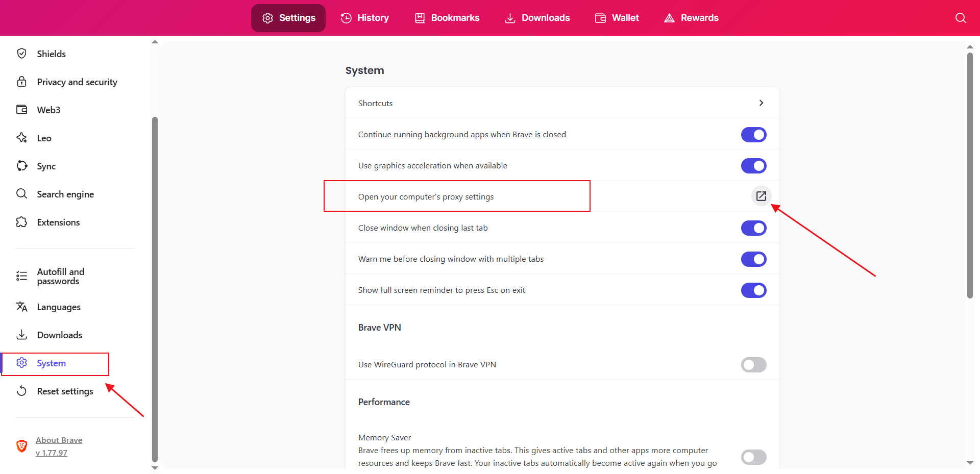The width and height of the screenshot is (980, 474).
Task: Turn on Memory Saver toggle
Action: pyautogui.click(x=753, y=457)
